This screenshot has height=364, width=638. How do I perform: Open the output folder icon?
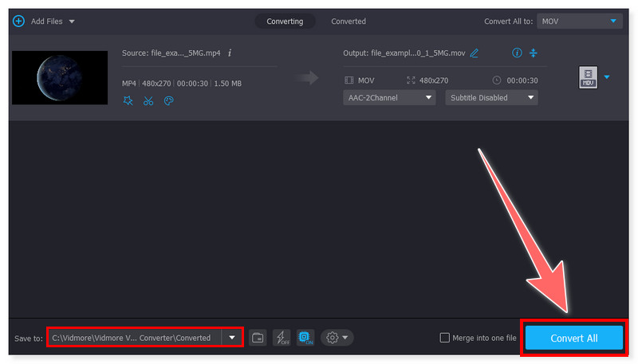click(258, 338)
